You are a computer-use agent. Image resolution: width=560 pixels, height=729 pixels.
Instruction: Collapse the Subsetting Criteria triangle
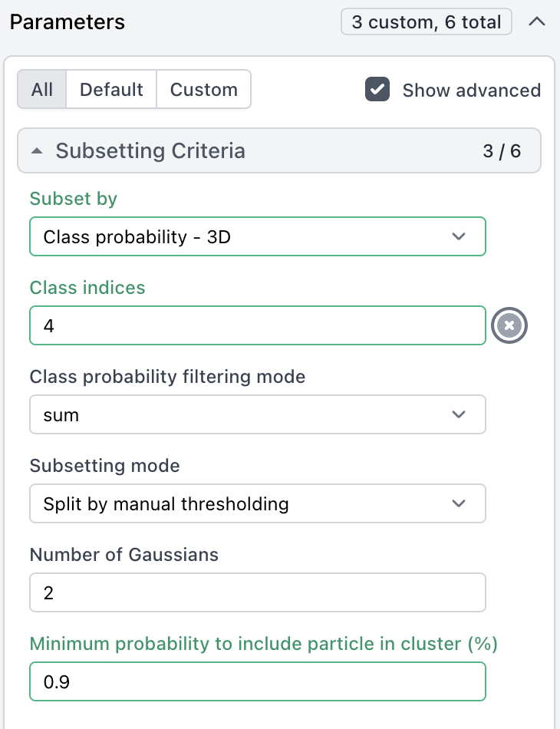37,150
